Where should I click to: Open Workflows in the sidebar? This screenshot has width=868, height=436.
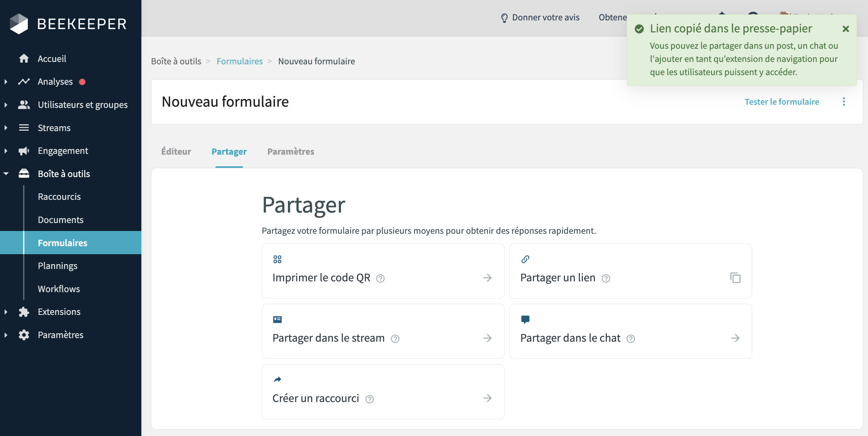(x=59, y=289)
